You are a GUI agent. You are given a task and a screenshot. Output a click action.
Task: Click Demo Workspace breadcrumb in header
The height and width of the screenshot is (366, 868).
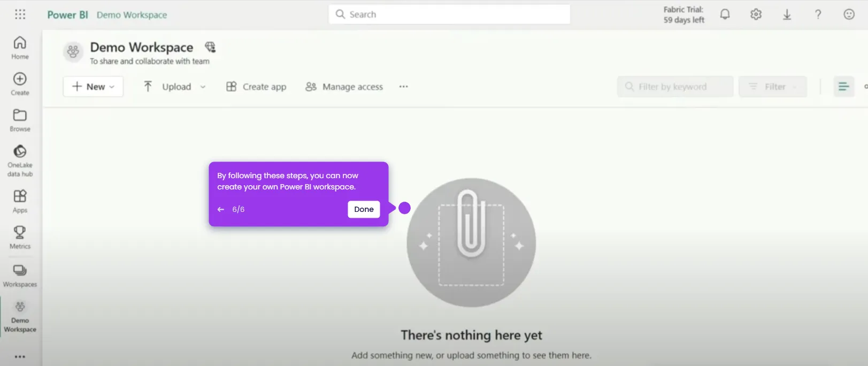(132, 15)
